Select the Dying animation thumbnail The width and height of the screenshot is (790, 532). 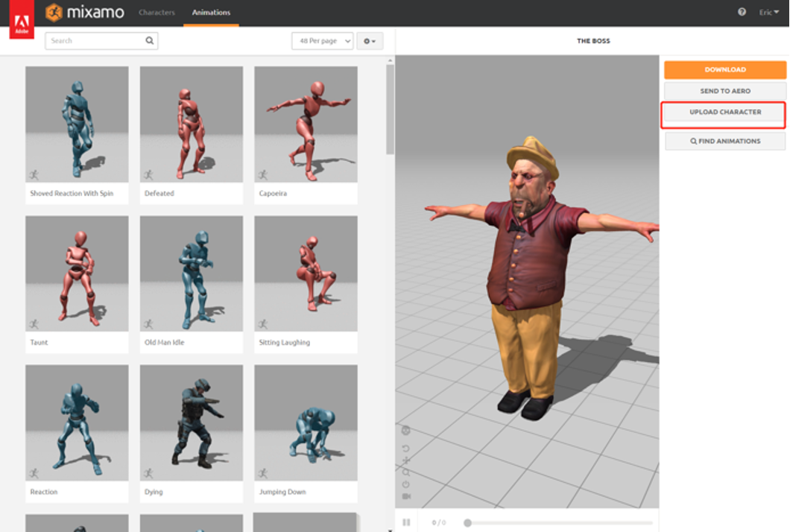tap(192, 422)
